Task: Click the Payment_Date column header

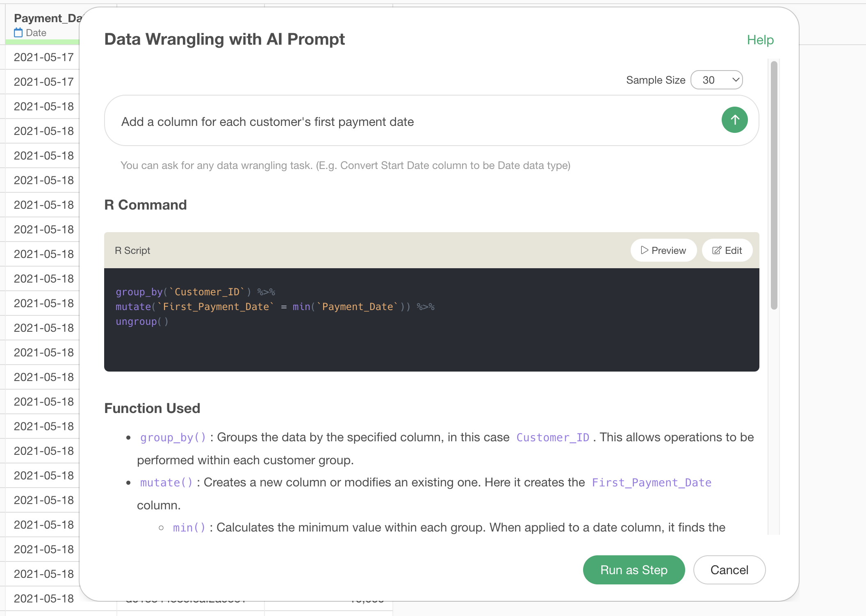Action: pyautogui.click(x=47, y=18)
